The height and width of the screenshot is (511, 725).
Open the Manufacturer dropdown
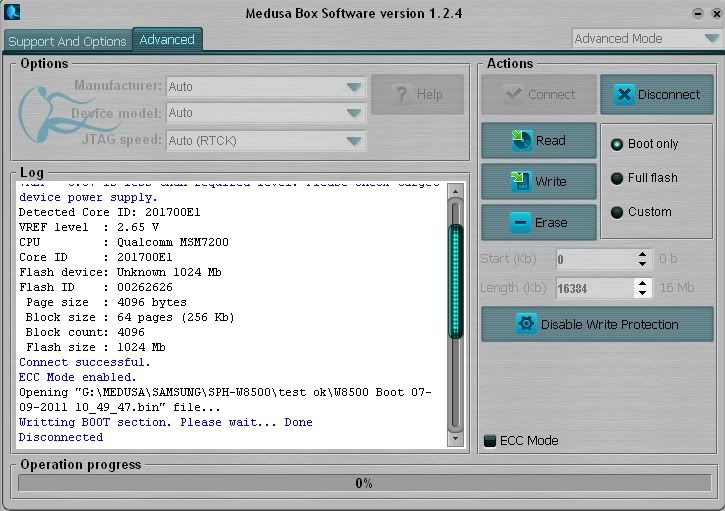[266, 86]
